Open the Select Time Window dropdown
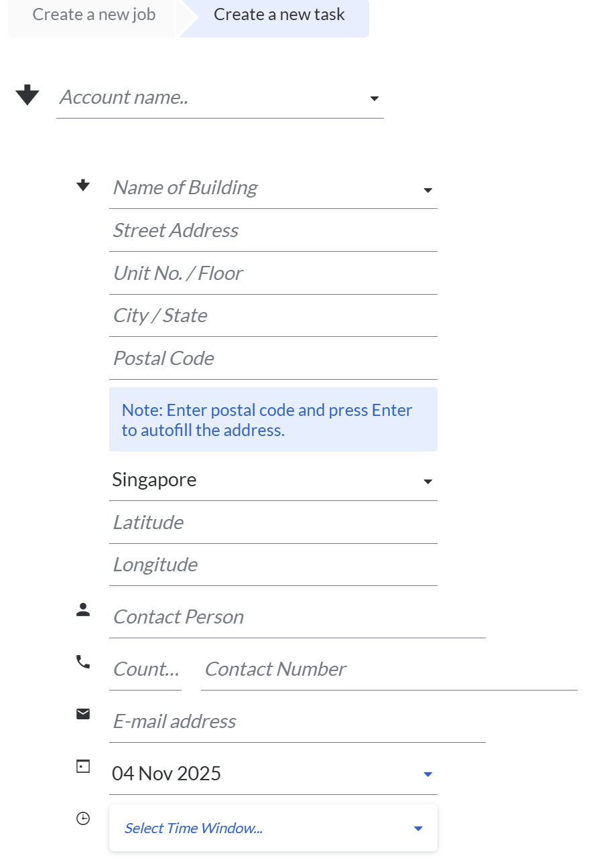599x868 pixels. coord(418,828)
